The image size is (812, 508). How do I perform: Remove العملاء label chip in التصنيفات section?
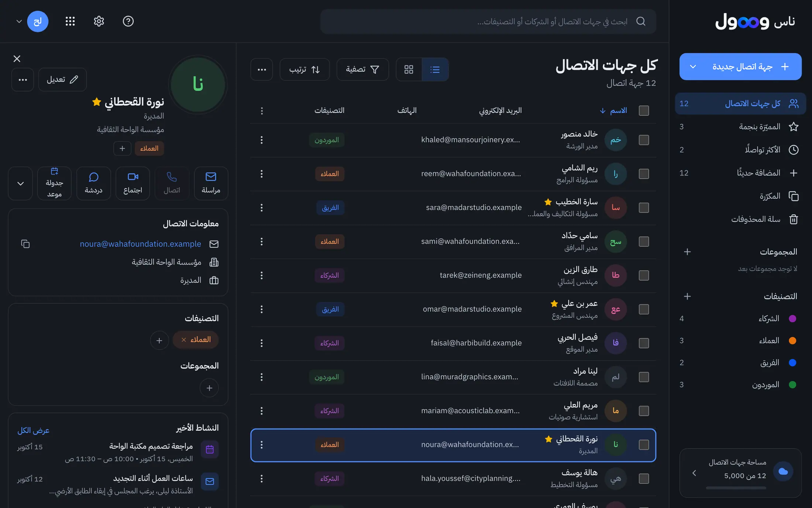pos(183,340)
